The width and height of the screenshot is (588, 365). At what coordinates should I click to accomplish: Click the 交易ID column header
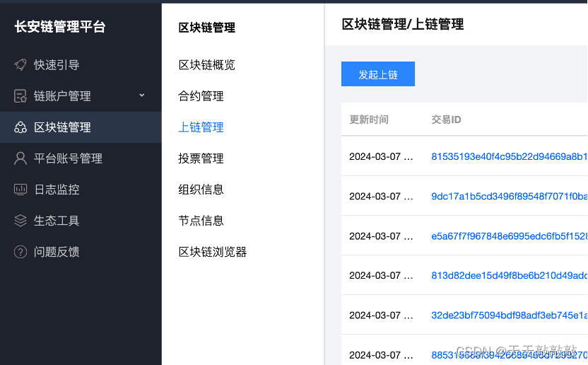click(446, 120)
